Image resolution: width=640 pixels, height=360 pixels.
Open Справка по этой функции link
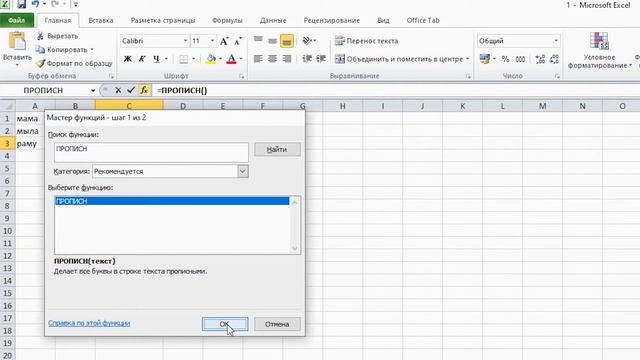pos(89,323)
